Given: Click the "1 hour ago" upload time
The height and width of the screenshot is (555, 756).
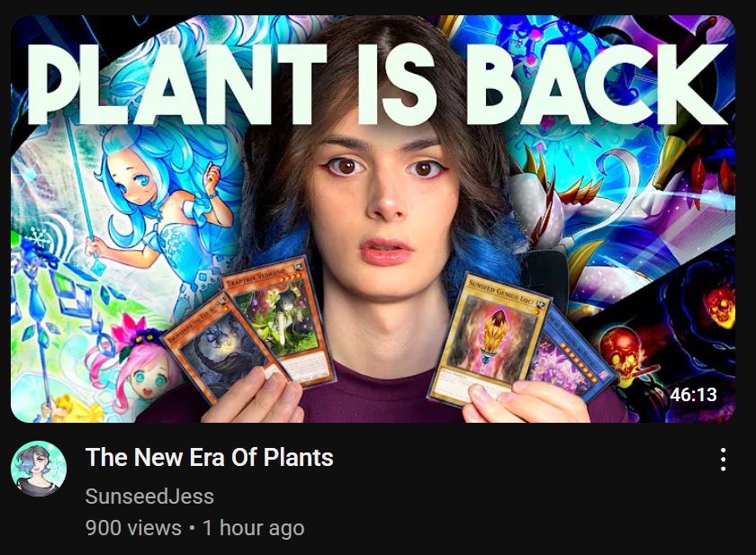Looking at the screenshot, I should coord(253,528).
